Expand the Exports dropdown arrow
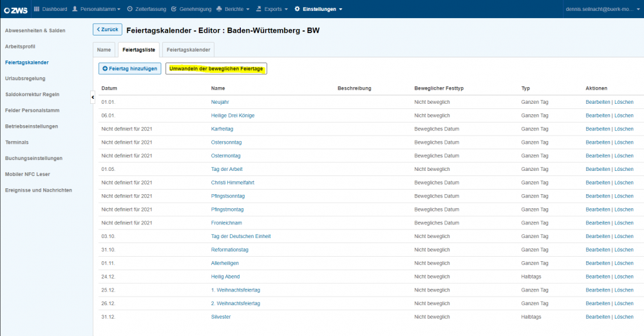 287,10
